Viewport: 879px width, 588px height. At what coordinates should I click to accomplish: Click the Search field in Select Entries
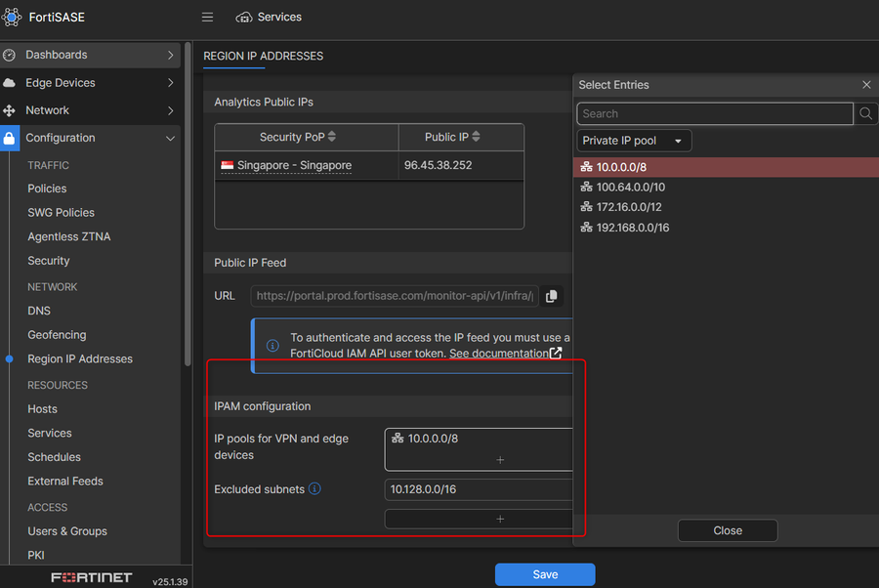coord(715,114)
